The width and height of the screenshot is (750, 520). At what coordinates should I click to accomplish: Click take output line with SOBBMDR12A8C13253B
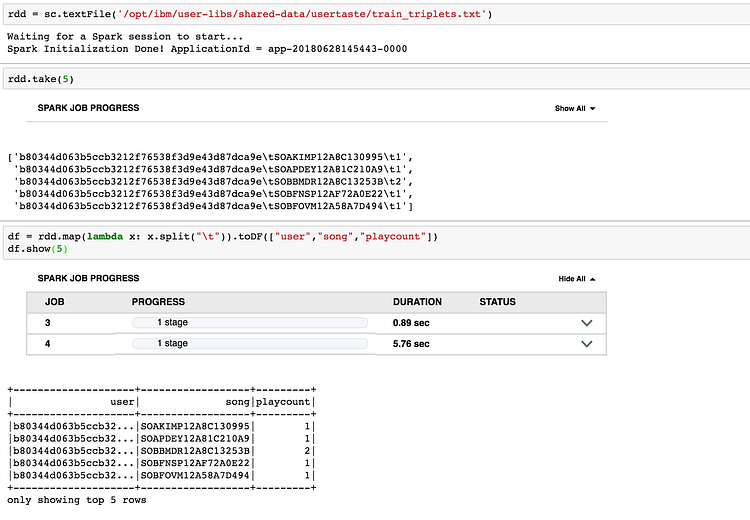point(213,182)
